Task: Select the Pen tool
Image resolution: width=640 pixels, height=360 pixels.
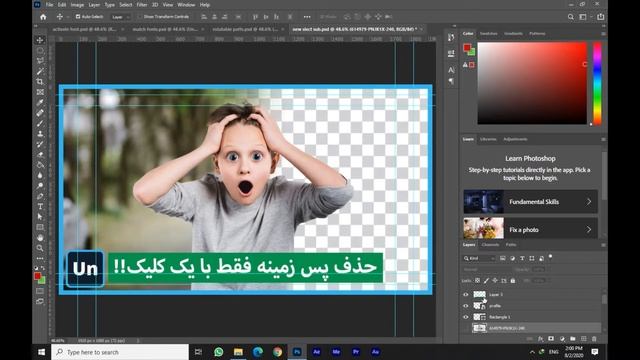Action: [x=40, y=196]
